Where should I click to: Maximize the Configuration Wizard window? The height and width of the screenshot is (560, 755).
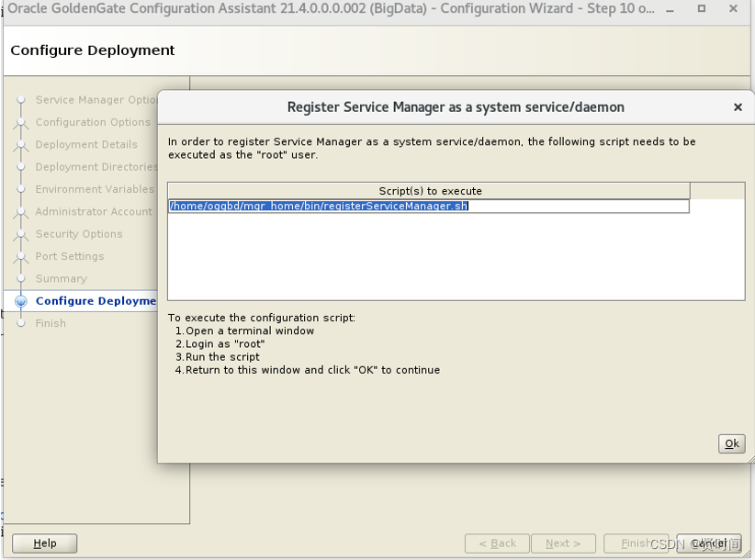pos(702,8)
